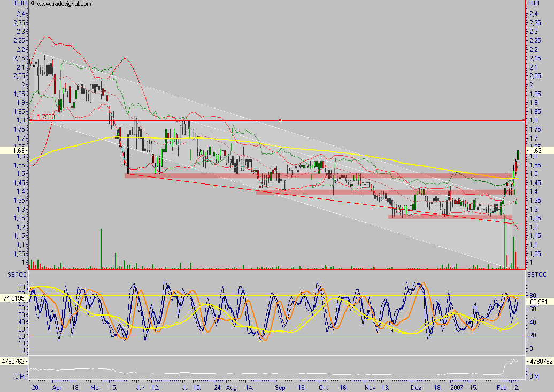
Task: Click the '40' level on stochastic right scale
Action: pyautogui.click(x=533, y=322)
